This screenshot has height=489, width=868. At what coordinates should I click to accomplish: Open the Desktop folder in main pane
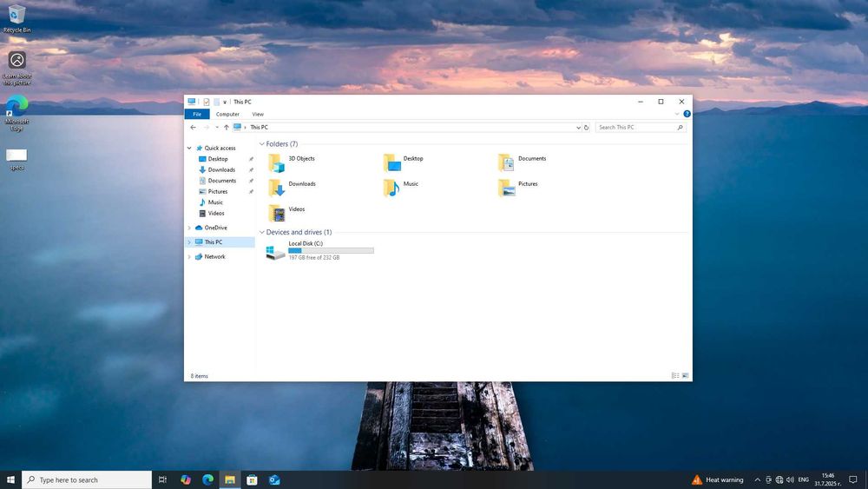coord(392,163)
